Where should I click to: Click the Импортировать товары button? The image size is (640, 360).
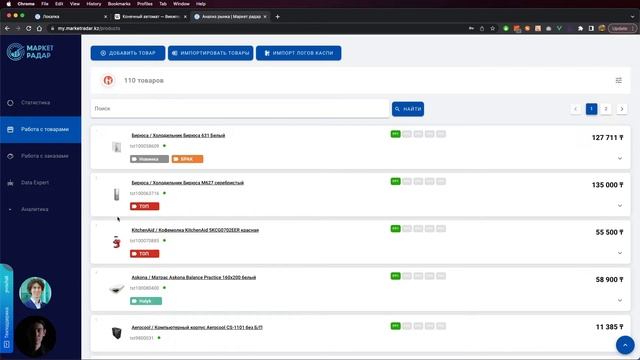point(211,53)
